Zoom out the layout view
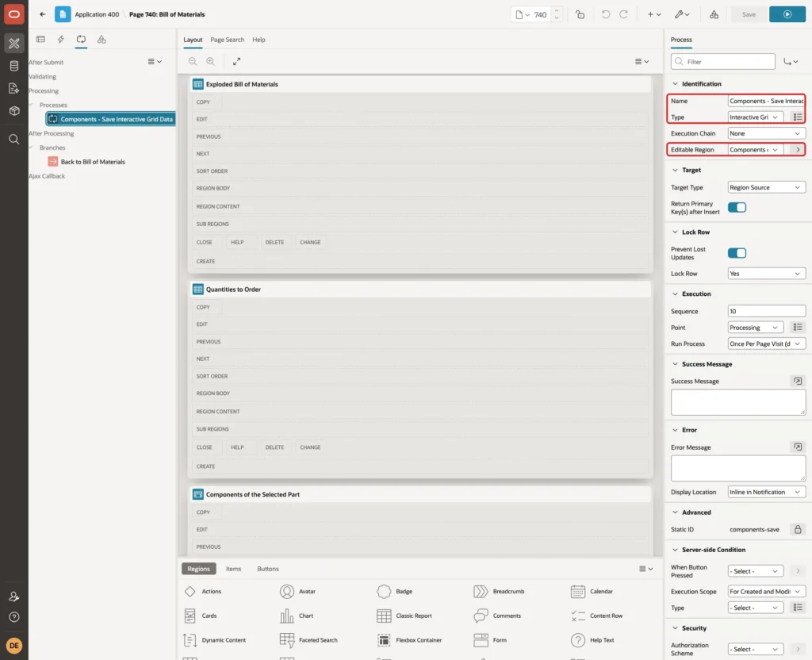This screenshot has width=812, height=660. point(193,61)
